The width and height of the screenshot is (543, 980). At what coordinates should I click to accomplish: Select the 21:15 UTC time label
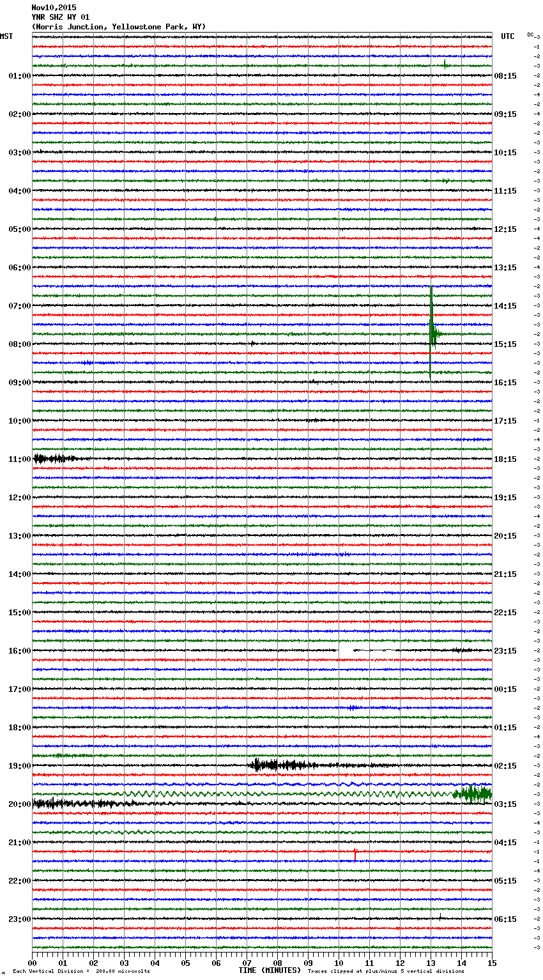pyautogui.click(x=505, y=574)
